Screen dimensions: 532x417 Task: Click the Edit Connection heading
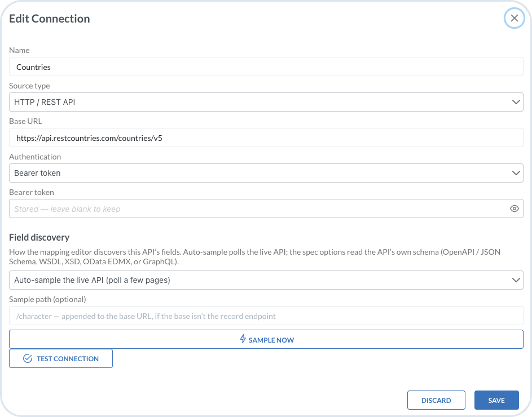click(50, 19)
